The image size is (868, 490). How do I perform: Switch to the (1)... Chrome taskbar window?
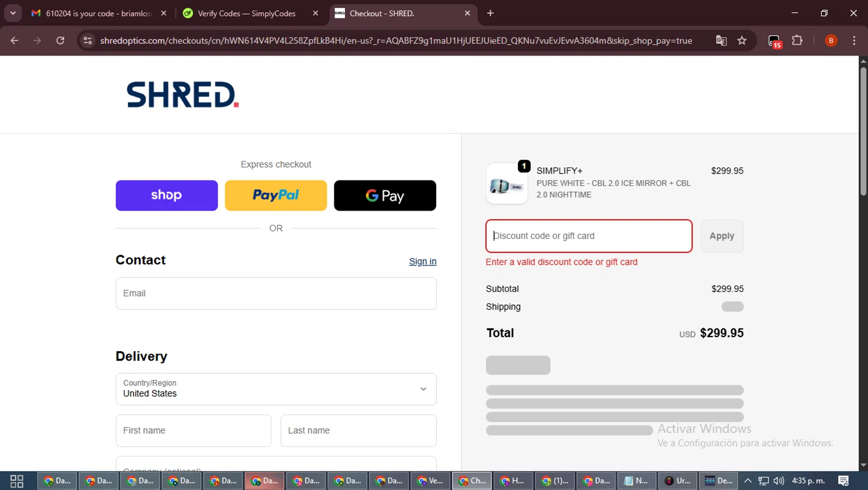554,481
